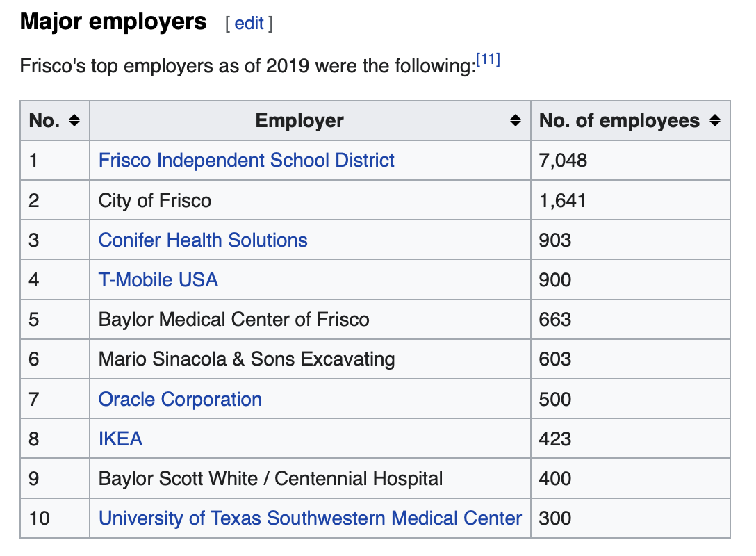The height and width of the screenshot is (556, 756).
Task: Sort by Employer column arrows
Action: tap(516, 120)
